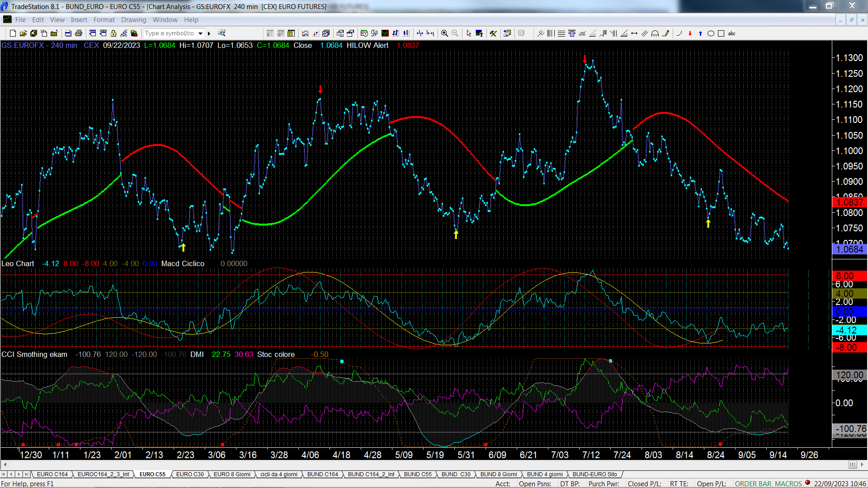Select the rectangle drawing tool
Viewport: 868px width, 488px height.
tap(721, 33)
